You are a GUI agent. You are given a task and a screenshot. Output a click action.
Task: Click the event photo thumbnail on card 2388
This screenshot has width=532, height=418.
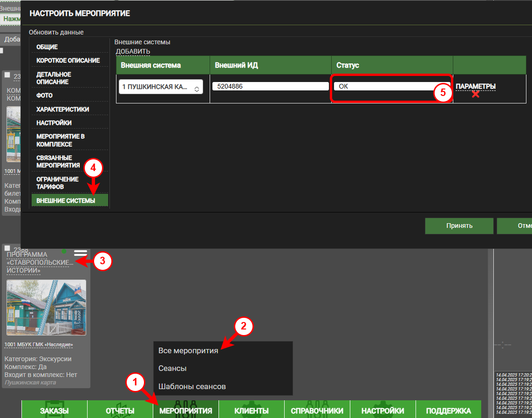[x=46, y=308]
